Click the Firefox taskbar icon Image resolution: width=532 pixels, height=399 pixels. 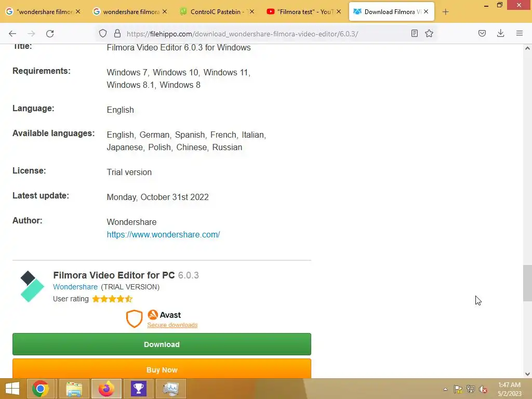tap(106, 389)
